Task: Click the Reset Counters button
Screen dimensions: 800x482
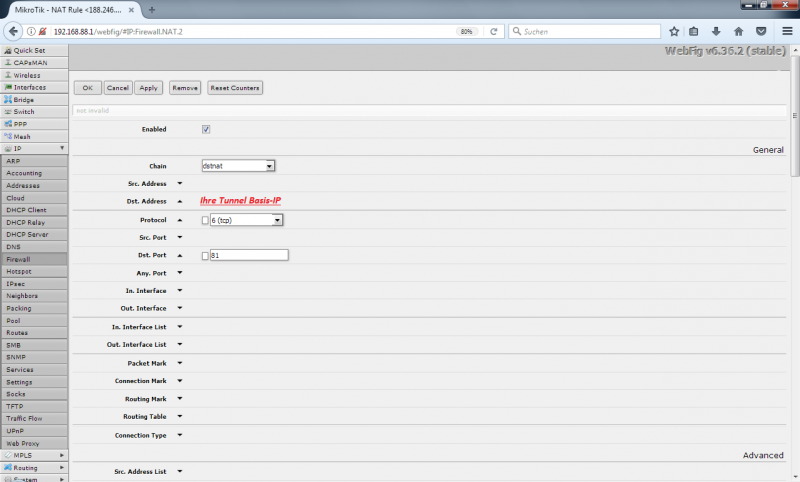Action: point(235,88)
